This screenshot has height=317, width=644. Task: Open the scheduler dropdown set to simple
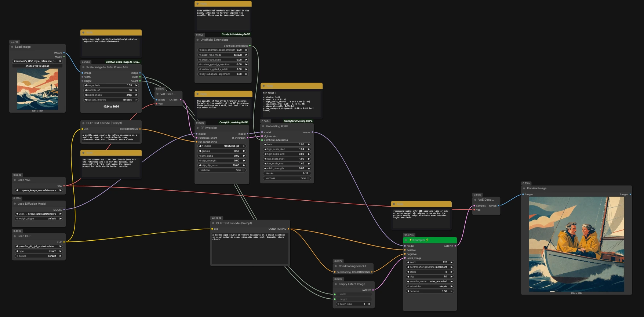[430, 287]
